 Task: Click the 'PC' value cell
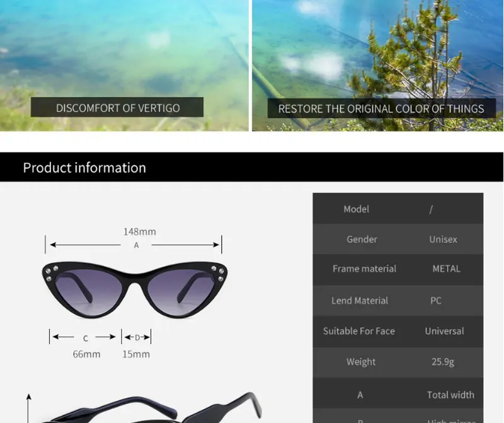(x=436, y=301)
